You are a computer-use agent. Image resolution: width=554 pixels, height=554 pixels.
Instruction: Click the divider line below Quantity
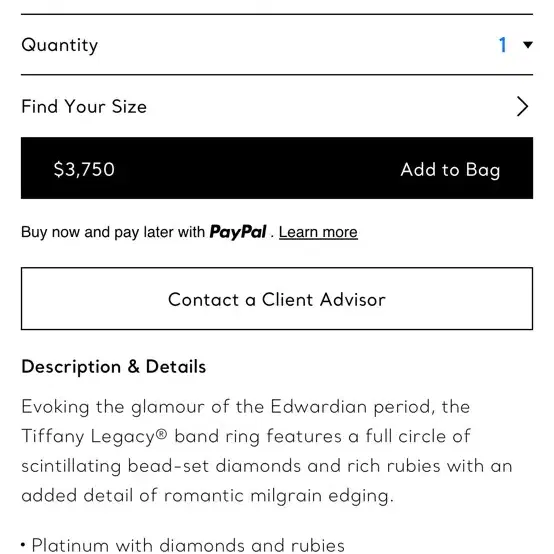(277, 75)
